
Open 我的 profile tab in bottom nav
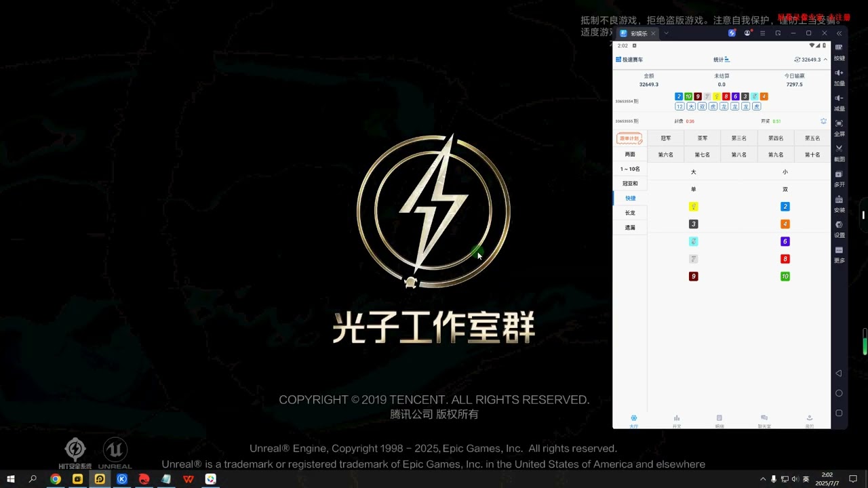pyautogui.click(x=809, y=421)
